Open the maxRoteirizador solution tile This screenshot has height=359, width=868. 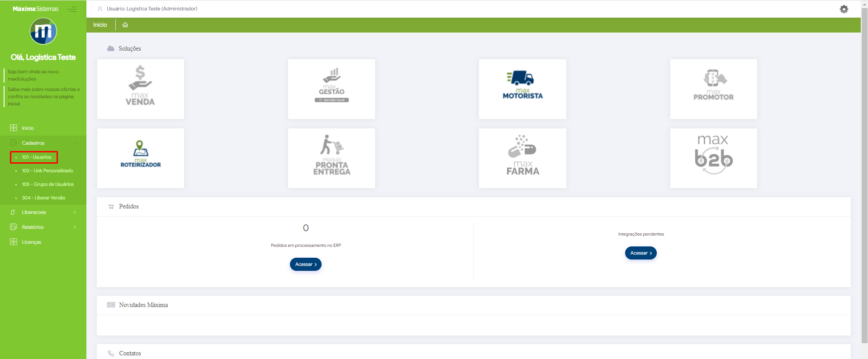(141, 158)
